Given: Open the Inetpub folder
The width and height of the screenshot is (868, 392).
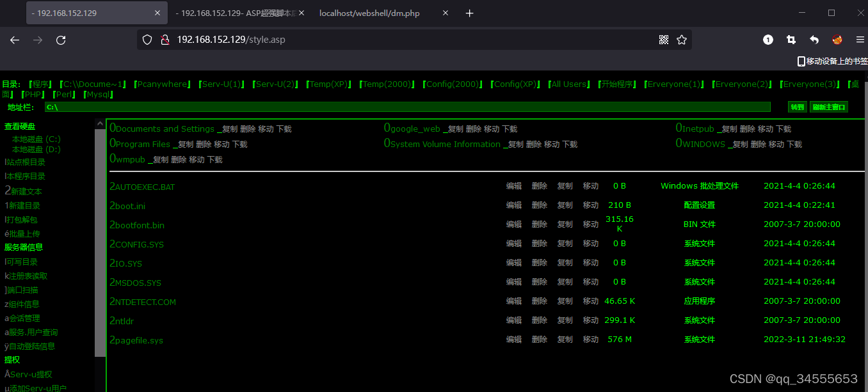Looking at the screenshot, I should pos(698,129).
